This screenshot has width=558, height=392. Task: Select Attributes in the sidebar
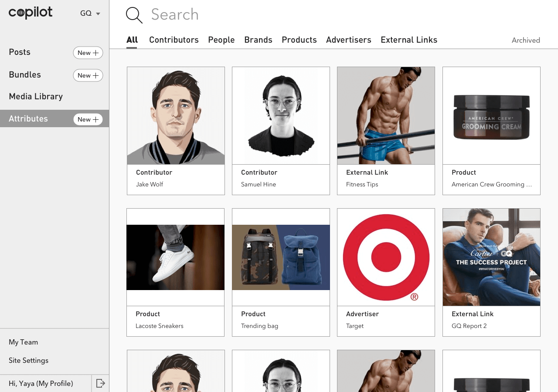tap(28, 119)
